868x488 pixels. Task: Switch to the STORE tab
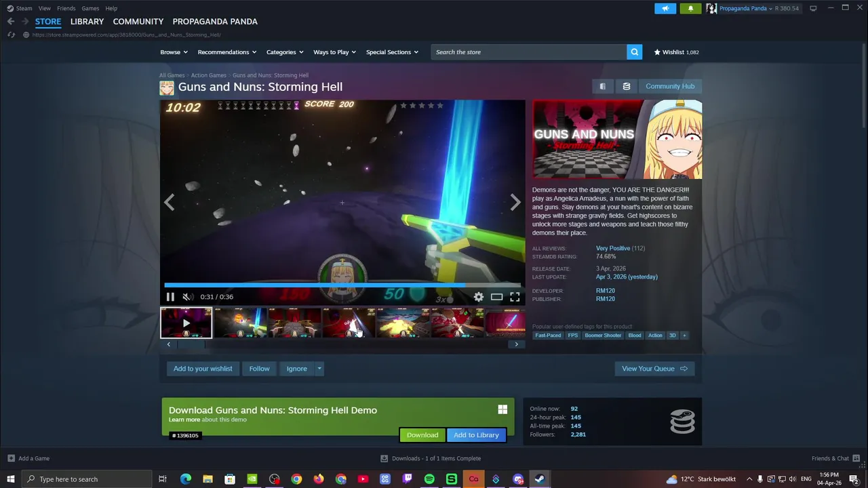48,22
